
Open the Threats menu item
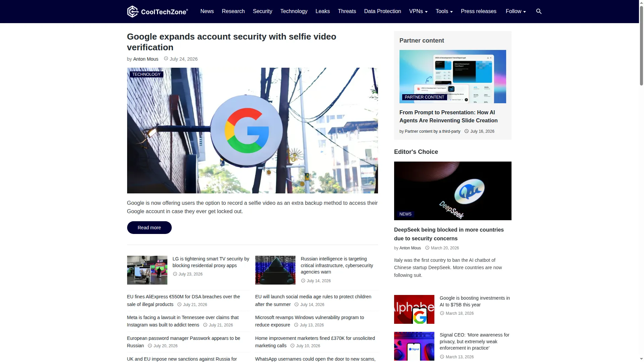[x=347, y=11]
